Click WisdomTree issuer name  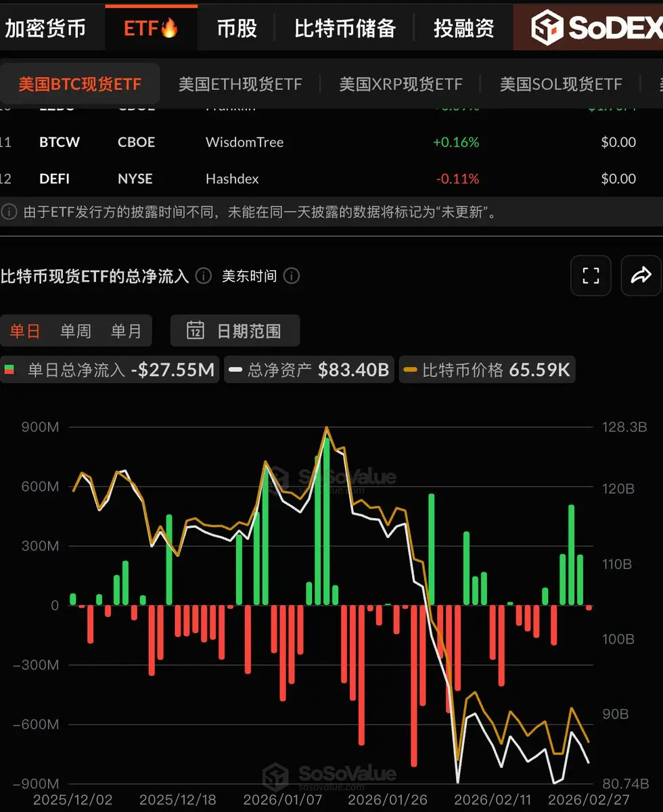[244, 142]
